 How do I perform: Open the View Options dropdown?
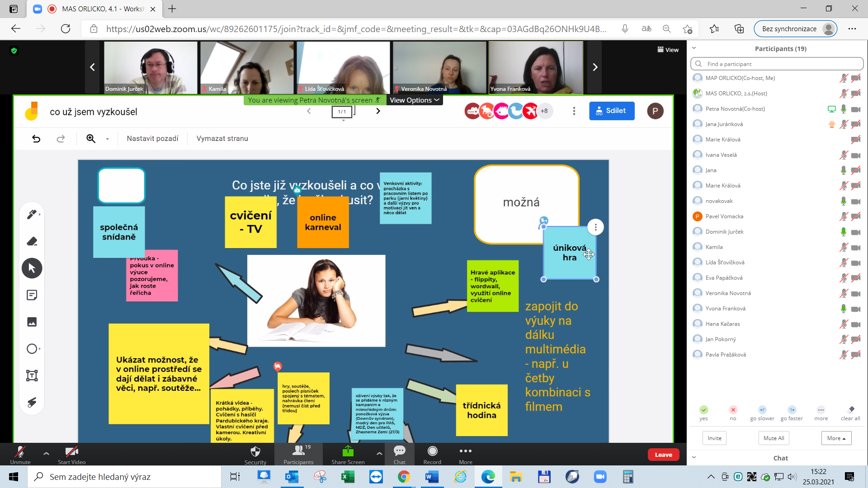tap(414, 100)
